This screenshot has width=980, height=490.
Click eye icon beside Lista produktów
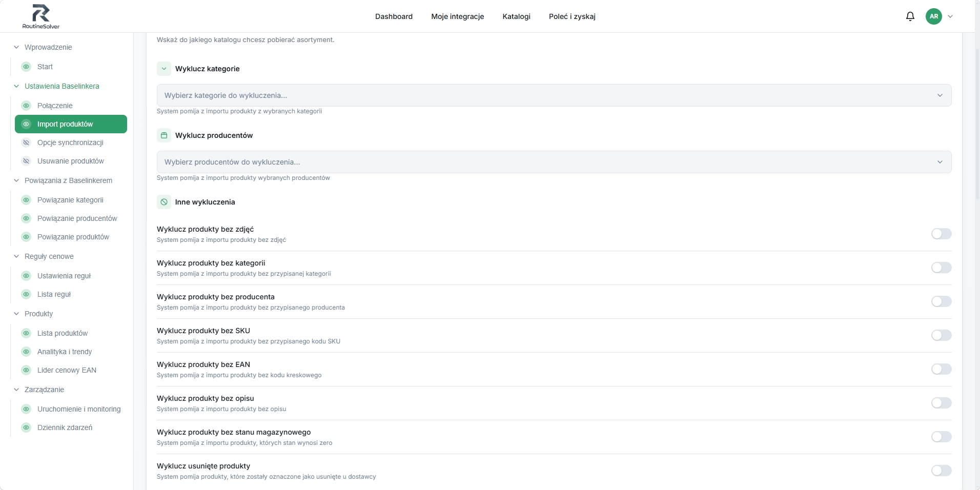pyautogui.click(x=26, y=333)
